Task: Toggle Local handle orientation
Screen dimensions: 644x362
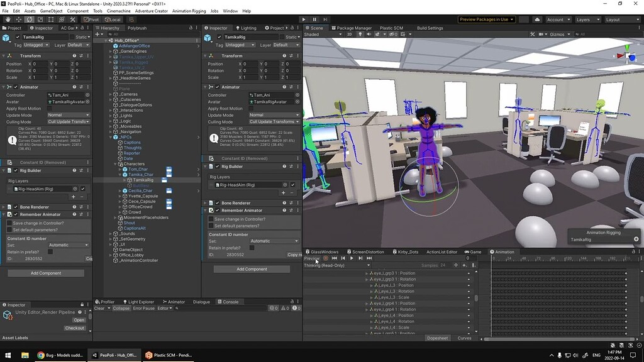Action: click(114, 19)
